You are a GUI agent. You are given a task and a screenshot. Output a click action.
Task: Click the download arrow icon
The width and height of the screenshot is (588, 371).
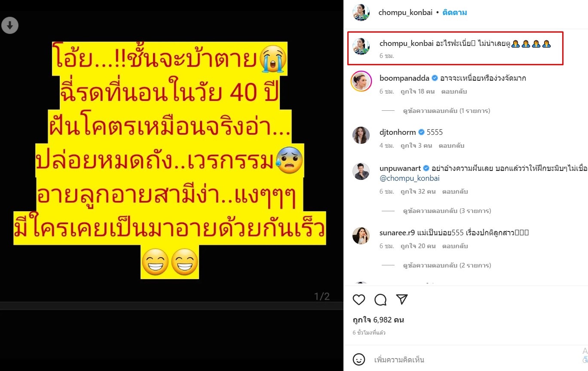(10, 26)
